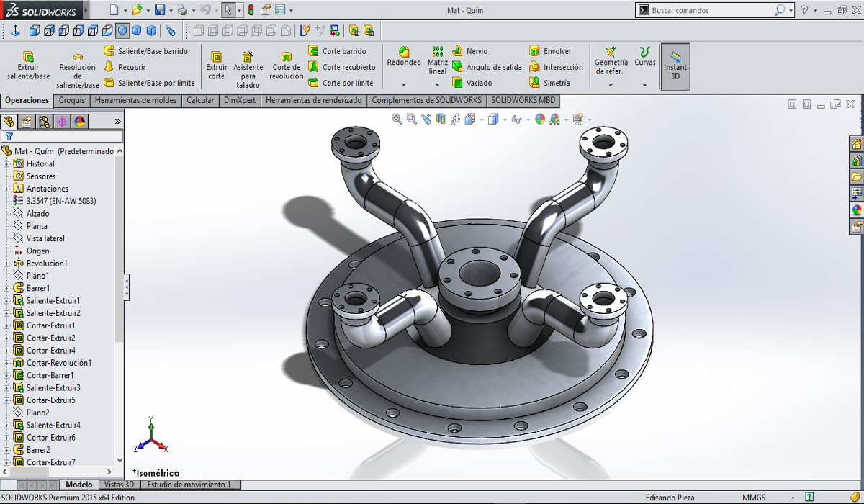864x504 pixels.
Task: Expand the Revolución1 feature node
Action: [x=6, y=264]
